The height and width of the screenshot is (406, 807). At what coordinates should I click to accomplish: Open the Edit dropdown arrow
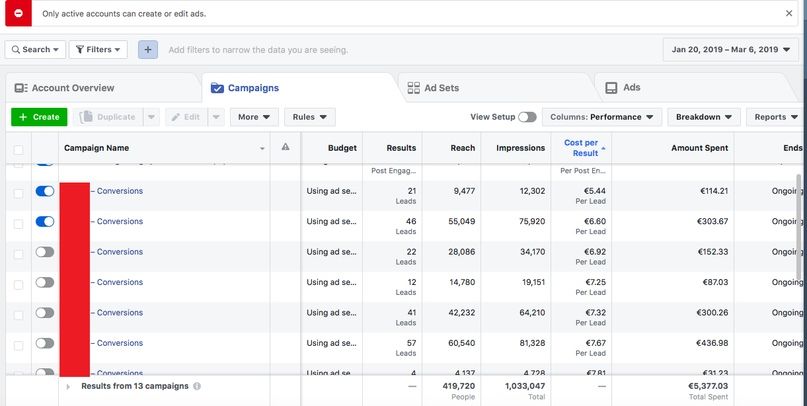click(216, 117)
